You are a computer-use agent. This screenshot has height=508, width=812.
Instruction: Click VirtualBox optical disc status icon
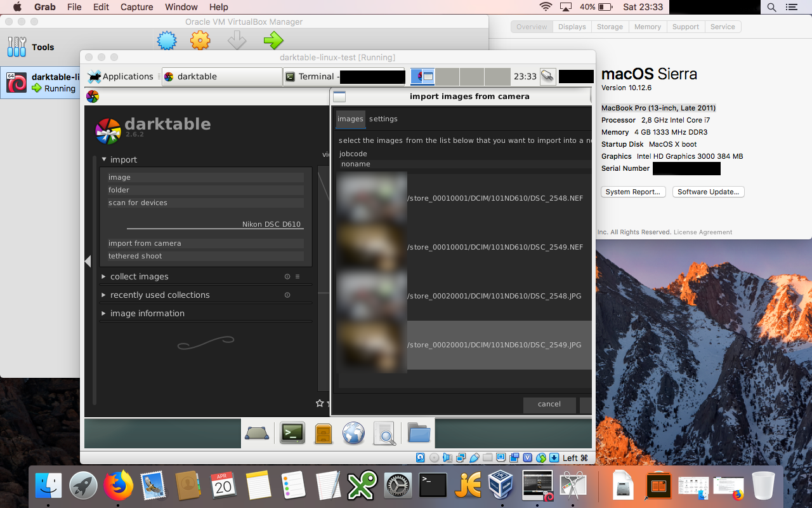(x=434, y=458)
